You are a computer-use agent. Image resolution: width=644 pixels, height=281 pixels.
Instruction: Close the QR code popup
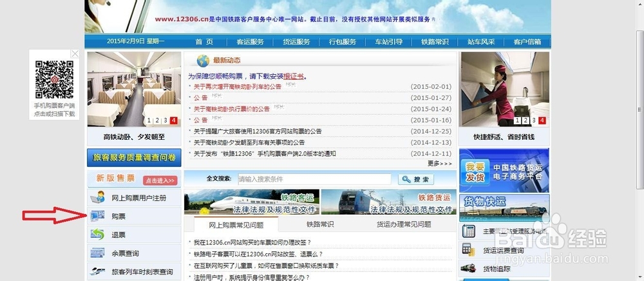pos(75,54)
